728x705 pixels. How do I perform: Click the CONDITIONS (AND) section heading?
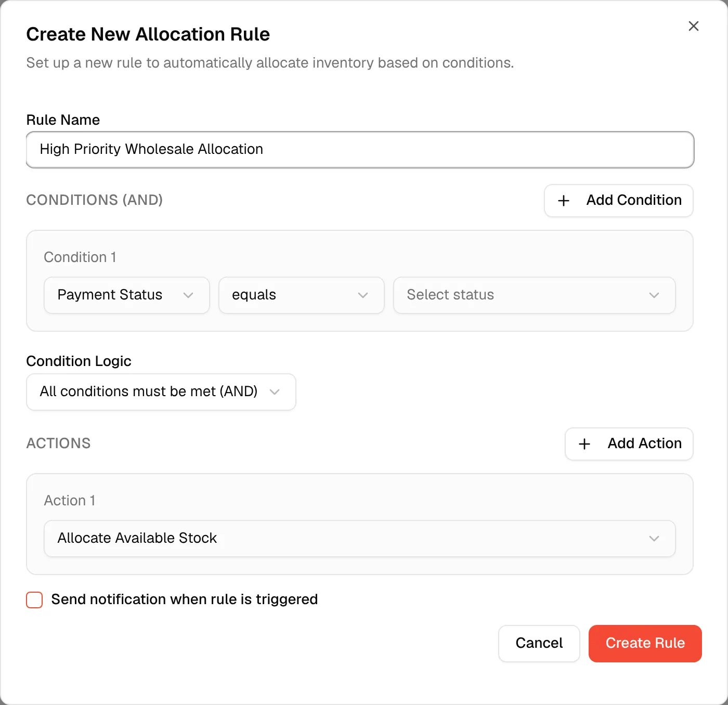coord(95,200)
